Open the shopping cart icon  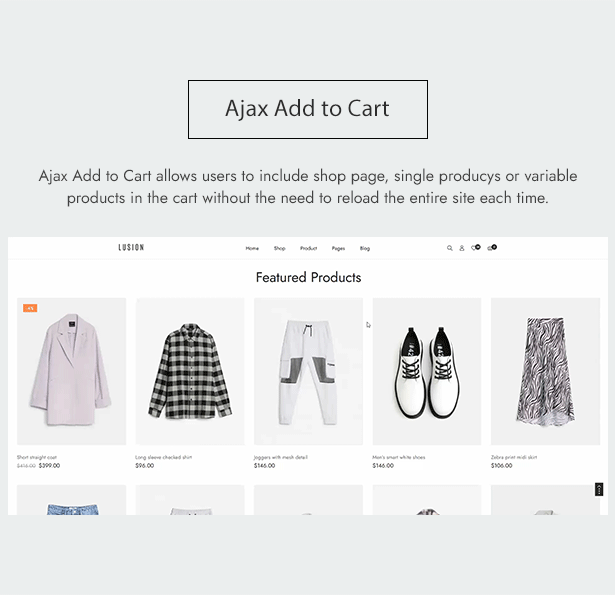[x=492, y=247]
